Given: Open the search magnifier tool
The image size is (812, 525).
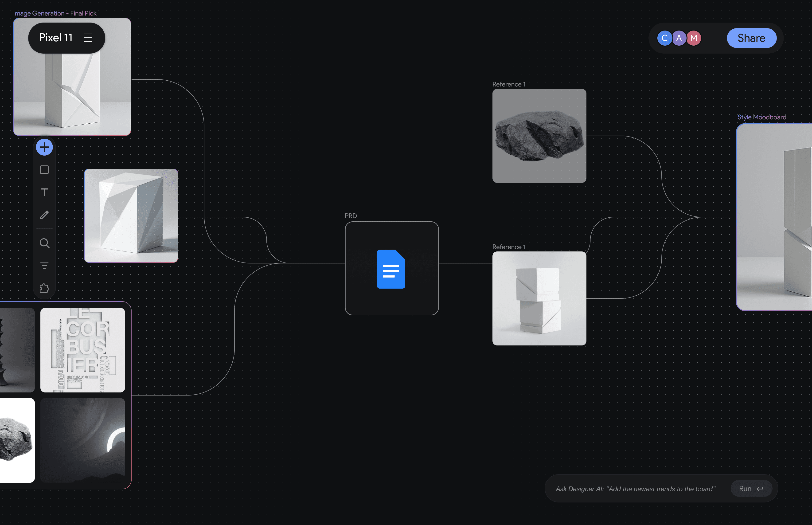Looking at the screenshot, I should (x=44, y=243).
